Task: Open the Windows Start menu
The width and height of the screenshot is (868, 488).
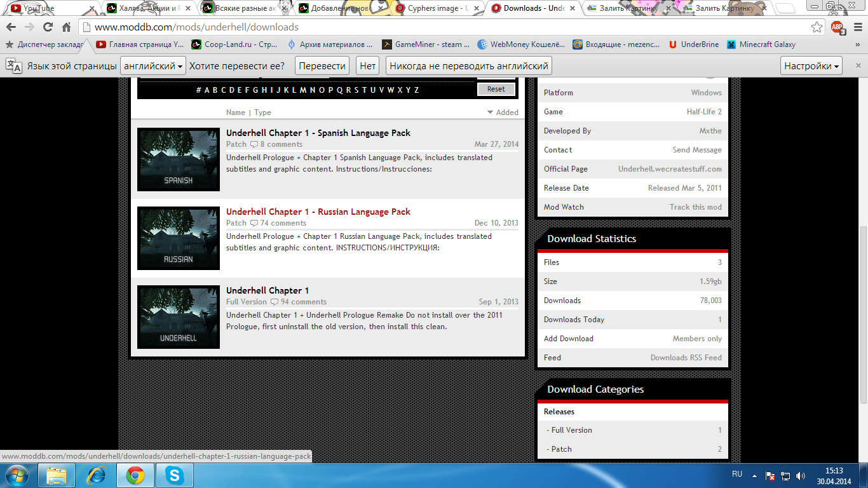Action: [16, 475]
